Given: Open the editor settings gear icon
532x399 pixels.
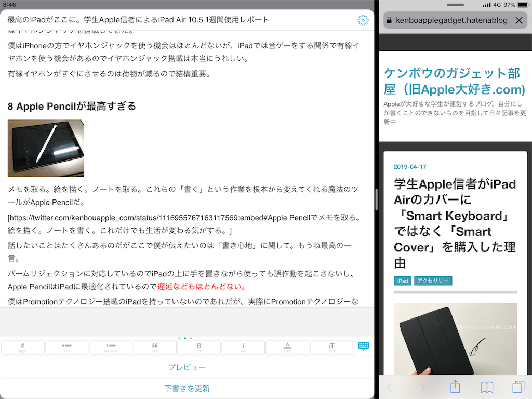Looking at the screenshot, I should [x=363, y=20].
